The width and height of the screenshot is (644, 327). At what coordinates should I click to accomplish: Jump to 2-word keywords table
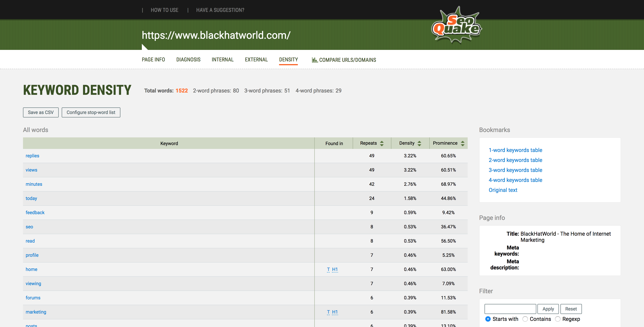tap(516, 160)
